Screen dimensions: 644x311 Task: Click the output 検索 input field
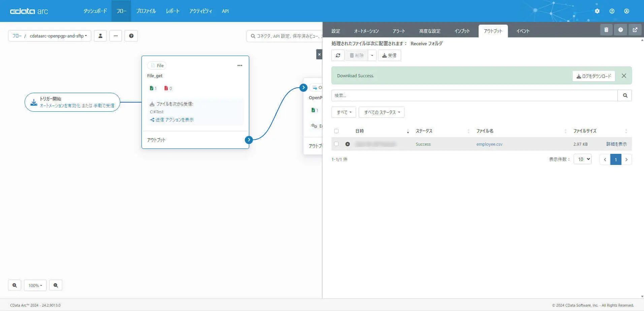coord(475,95)
